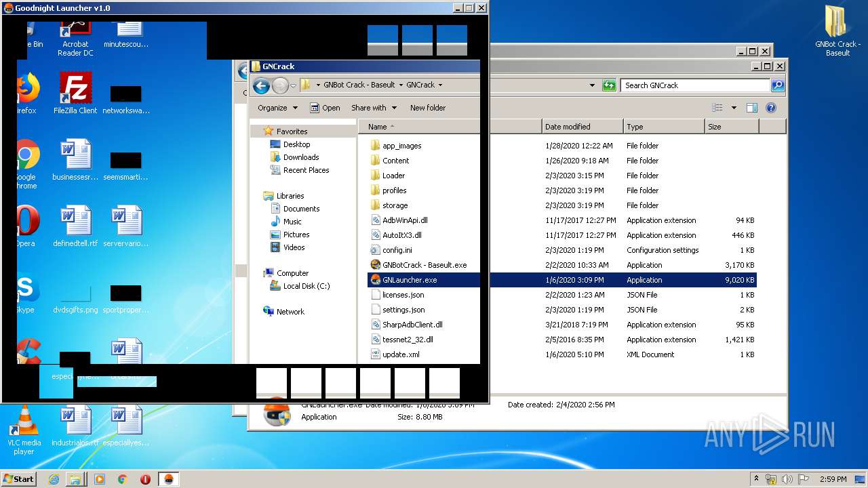Select the config.ini file icon
This screenshot has width=868, height=488.
376,250
